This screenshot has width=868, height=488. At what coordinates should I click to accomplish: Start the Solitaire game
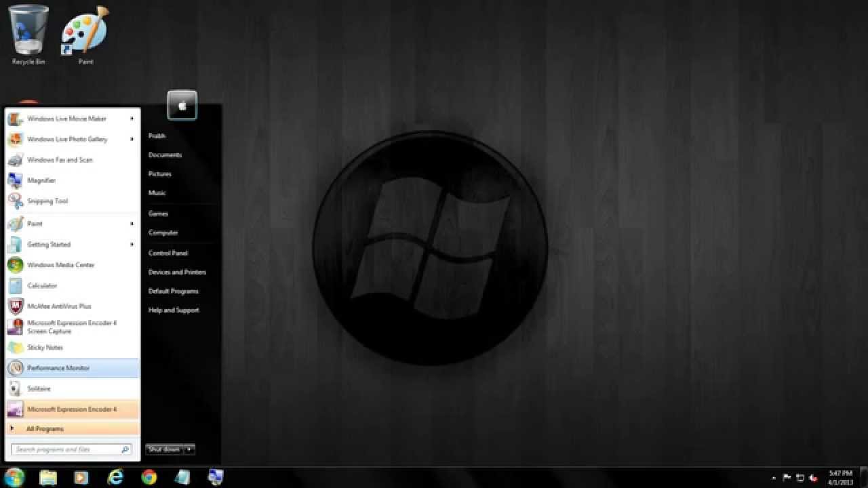tap(72, 388)
